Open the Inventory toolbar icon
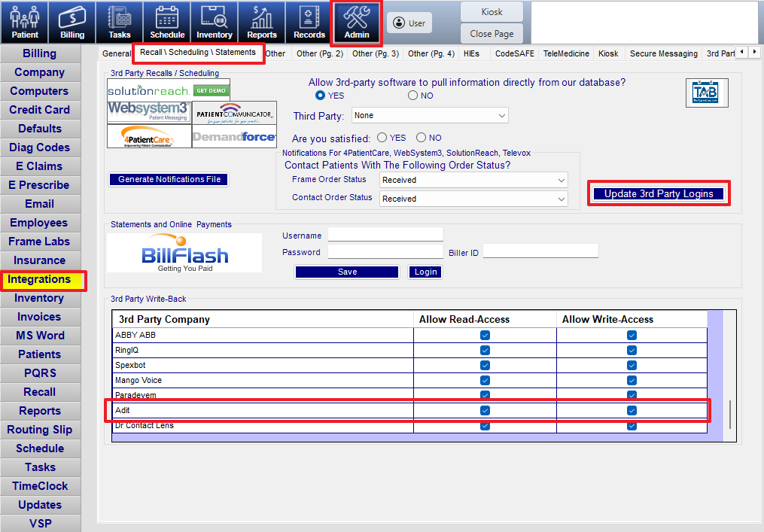Viewport: 764px width, 532px height. point(214,22)
